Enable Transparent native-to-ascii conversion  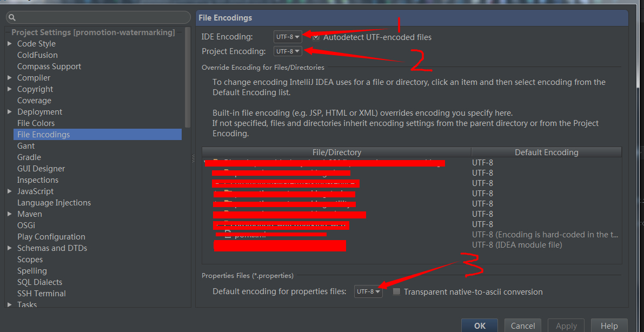tap(396, 292)
